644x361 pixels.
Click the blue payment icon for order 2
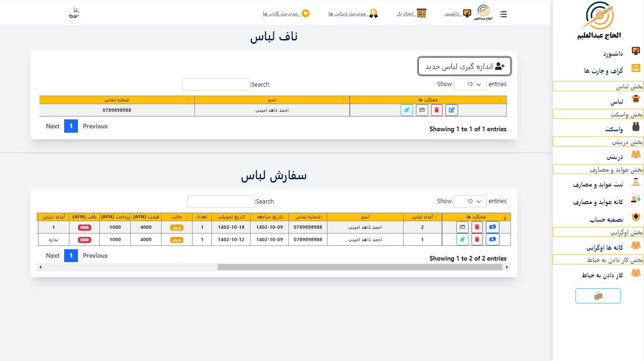click(x=492, y=227)
